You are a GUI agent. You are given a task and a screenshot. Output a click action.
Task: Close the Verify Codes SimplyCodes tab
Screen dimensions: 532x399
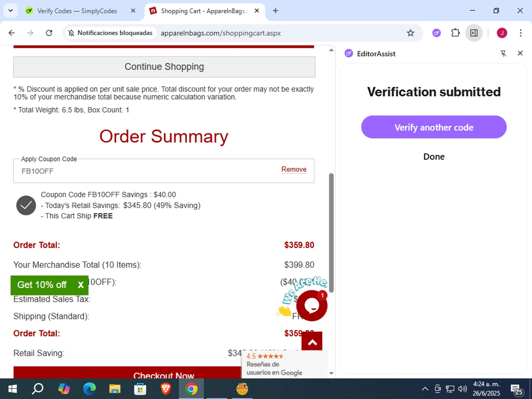(133, 11)
